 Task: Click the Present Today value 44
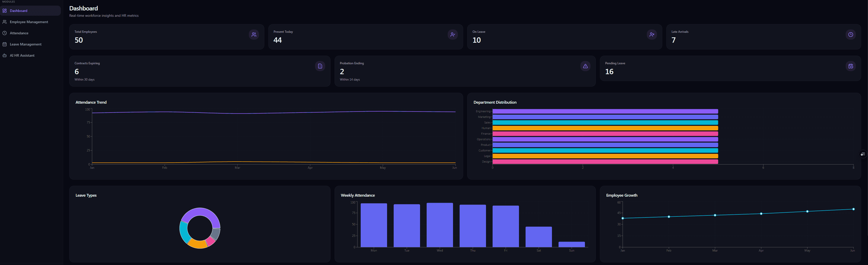[x=278, y=40]
